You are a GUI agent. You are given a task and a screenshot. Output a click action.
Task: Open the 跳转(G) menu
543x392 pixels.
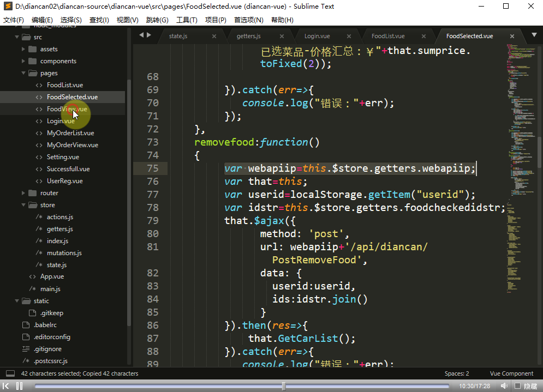157,20
